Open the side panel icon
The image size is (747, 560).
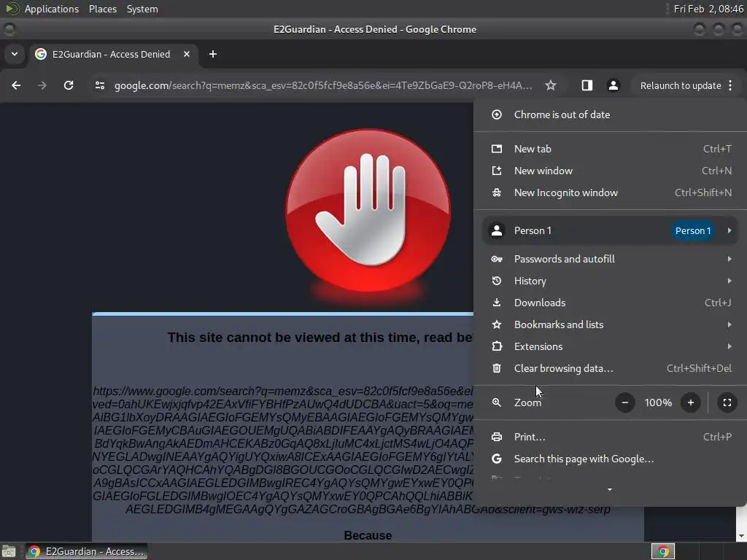tap(587, 85)
